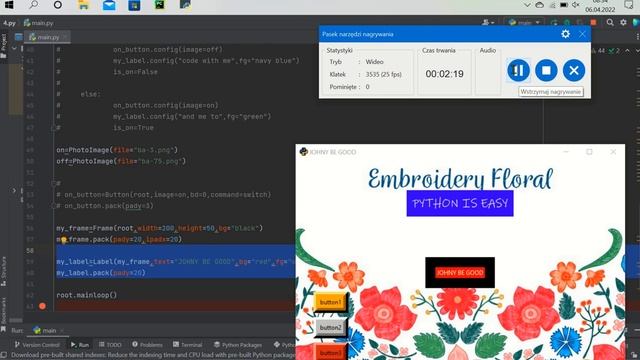
Task: Click main.py in the breadcrumb navigation bar
Action: click(38, 23)
